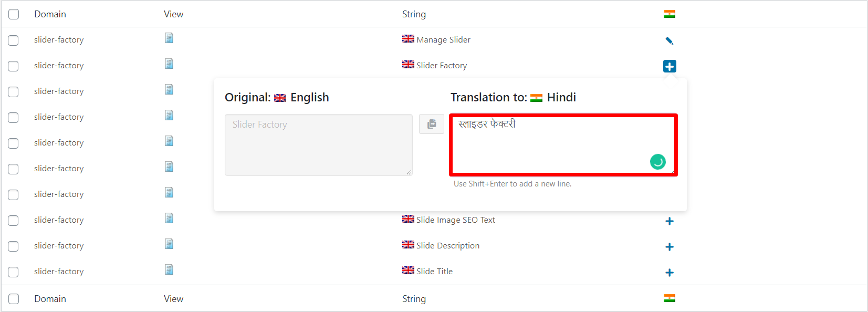The width and height of the screenshot is (868, 312).
Task: Click the View column header in the footer
Action: click(x=173, y=299)
